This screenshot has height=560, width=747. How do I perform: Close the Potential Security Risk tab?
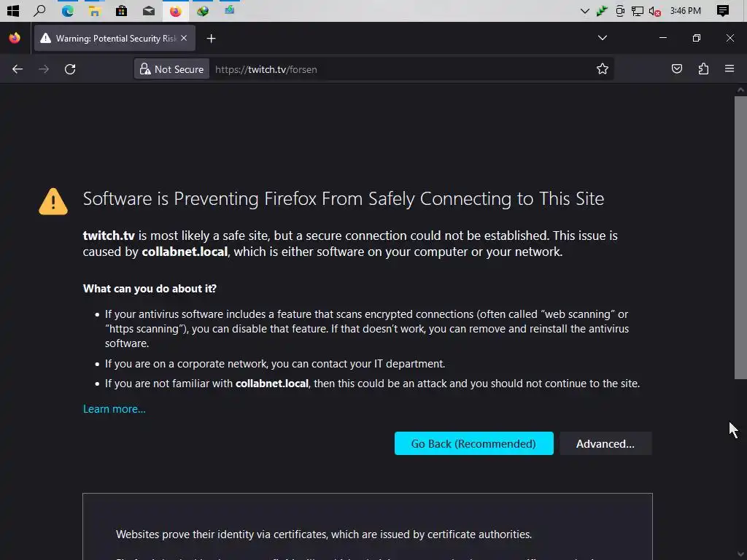click(x=184, y=38)
